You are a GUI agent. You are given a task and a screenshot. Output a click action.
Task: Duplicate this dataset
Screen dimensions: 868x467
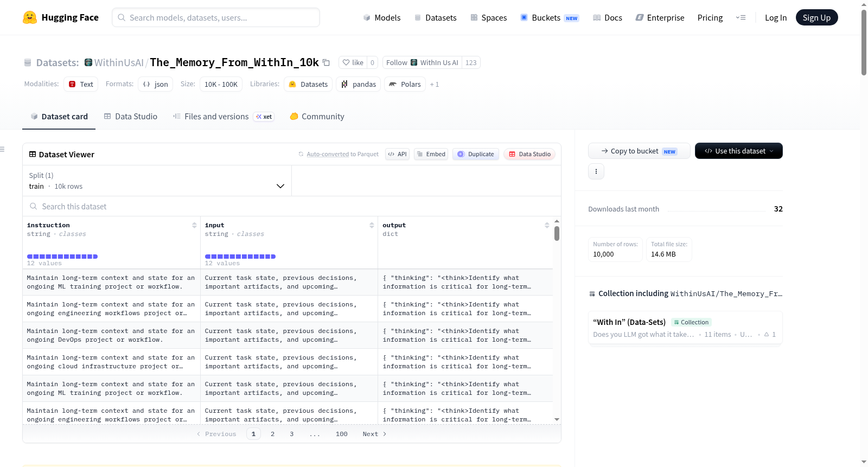[476, 154]
